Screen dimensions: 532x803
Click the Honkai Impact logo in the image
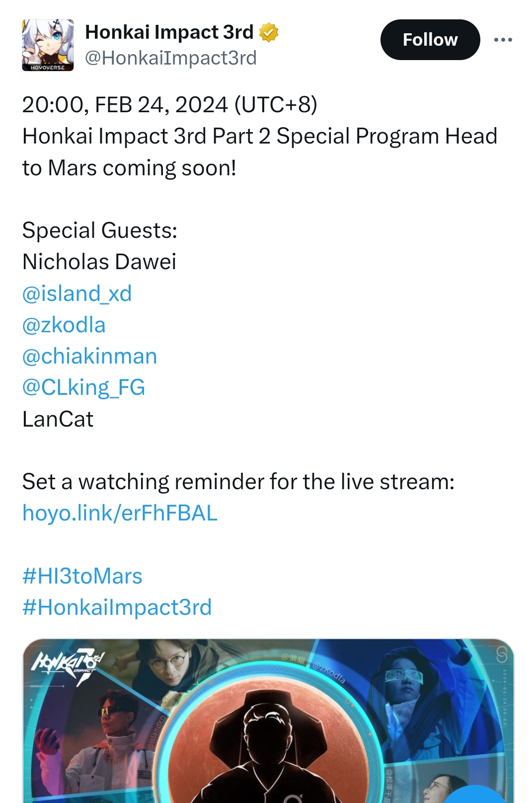click(68, 666)
